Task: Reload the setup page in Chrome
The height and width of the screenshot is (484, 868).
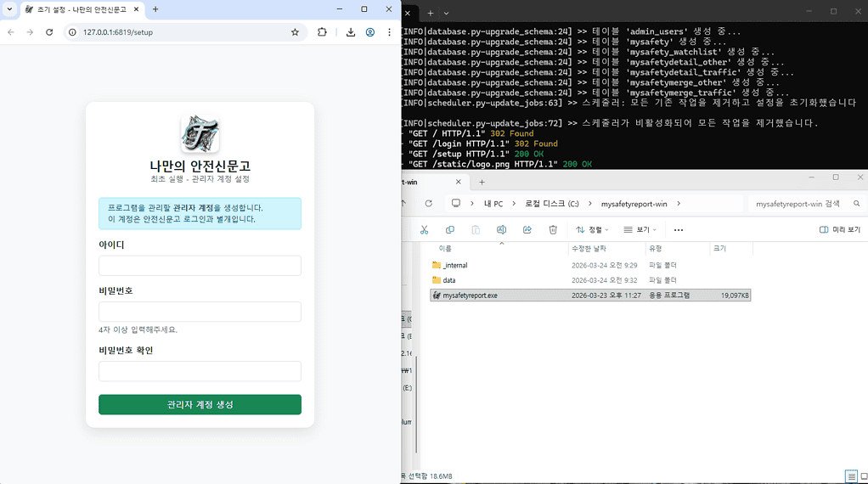Action: tap(49, 32)
